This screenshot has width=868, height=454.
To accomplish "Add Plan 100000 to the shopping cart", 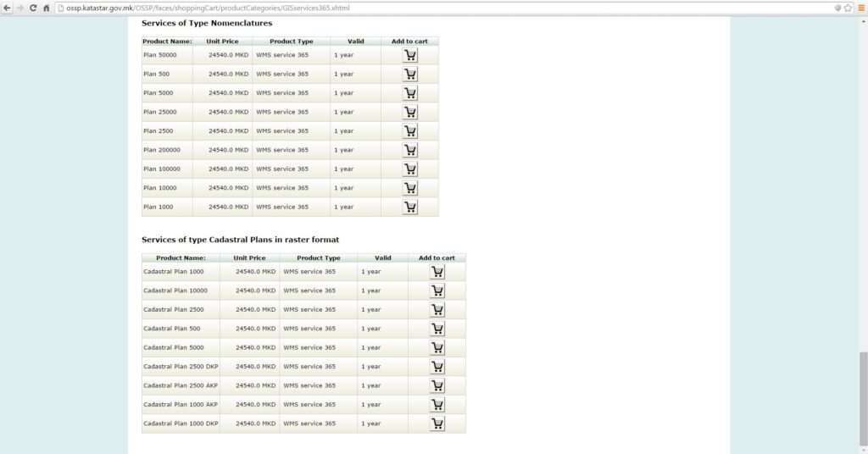I will point(410,169).
